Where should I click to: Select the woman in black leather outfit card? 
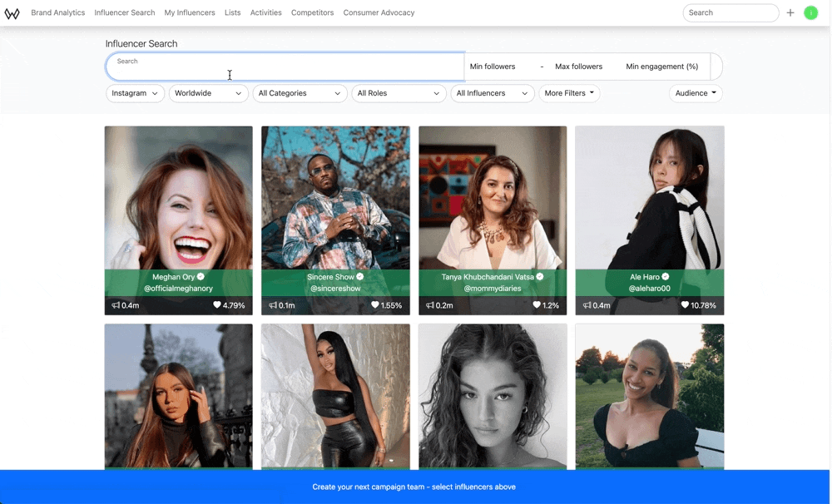(x=335, y=396)
